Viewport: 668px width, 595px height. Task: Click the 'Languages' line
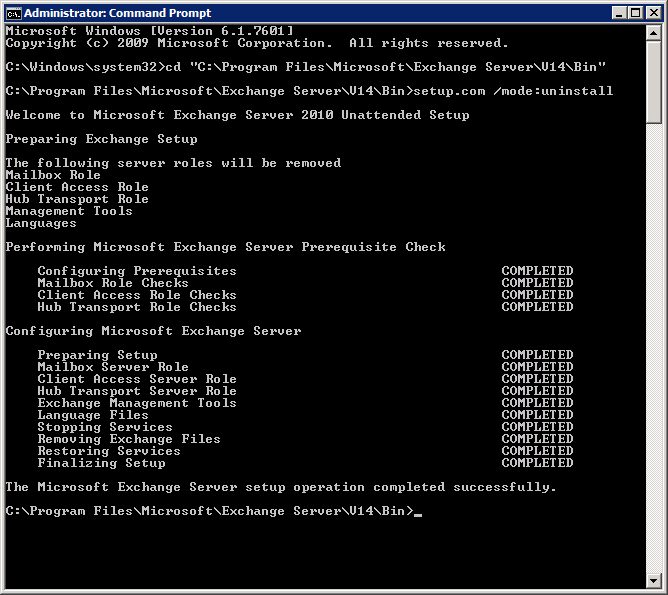(x=41, y=223)
